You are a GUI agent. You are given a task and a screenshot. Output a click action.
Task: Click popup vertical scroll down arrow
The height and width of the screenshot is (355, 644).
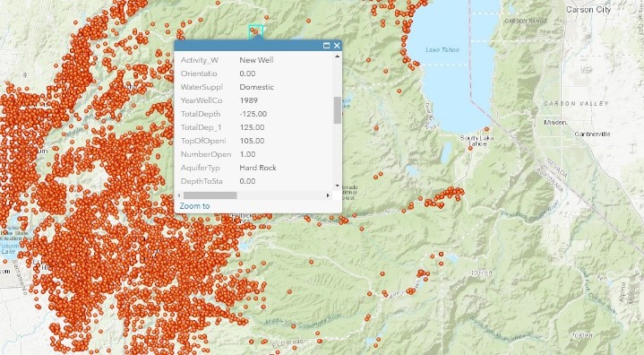338,186
